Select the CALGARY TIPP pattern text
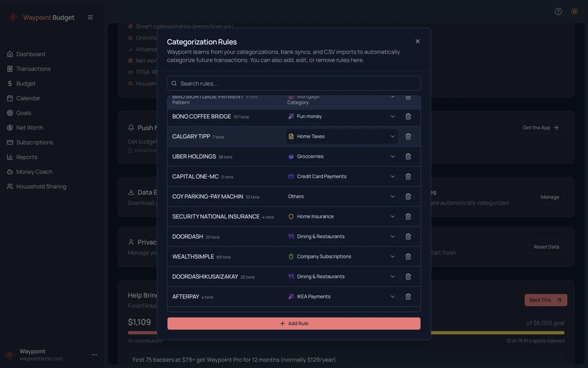This screenshot has height=368, width=588. point(191,136)
